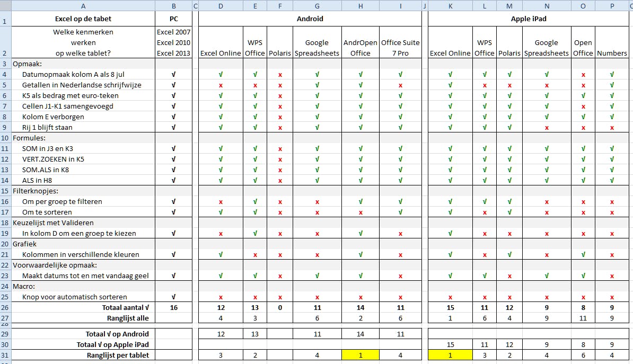Click PC total value 16 in row 26

(173, 307)
